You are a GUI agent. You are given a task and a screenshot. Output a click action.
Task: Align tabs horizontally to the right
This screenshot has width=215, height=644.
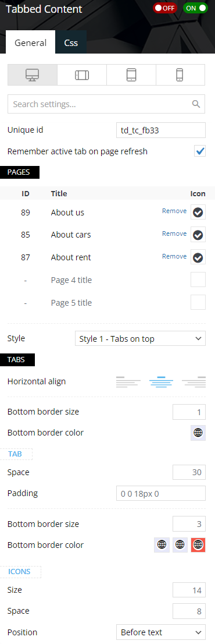tap(193, 382)
